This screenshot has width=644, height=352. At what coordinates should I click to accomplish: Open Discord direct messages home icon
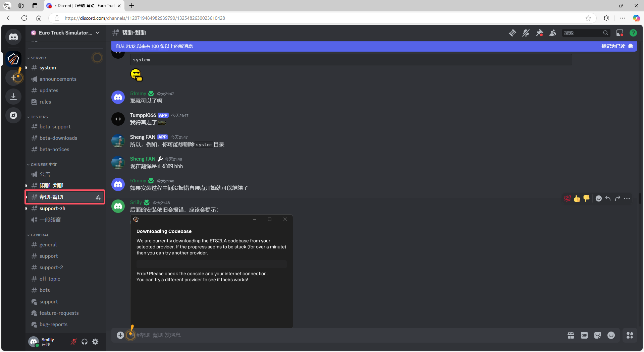(13, 37)
